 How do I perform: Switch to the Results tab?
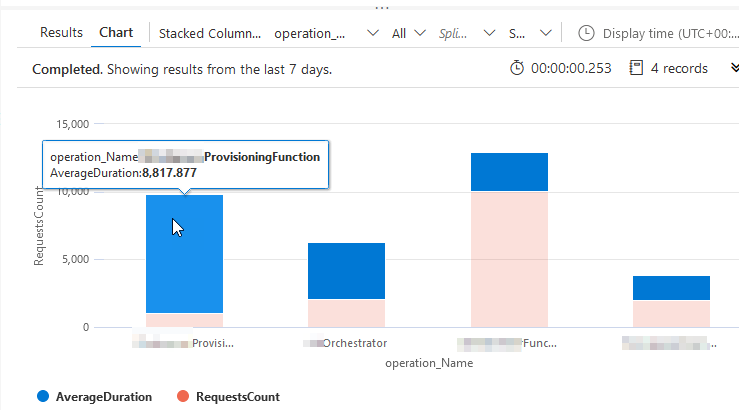tap(61, 32)
